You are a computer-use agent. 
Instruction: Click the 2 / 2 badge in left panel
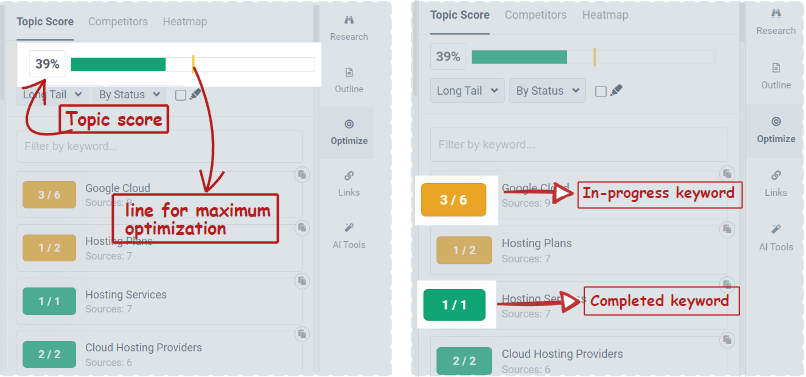[49, 354]
